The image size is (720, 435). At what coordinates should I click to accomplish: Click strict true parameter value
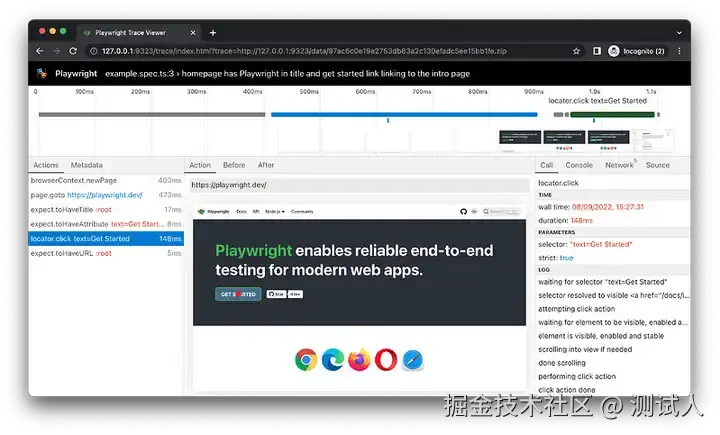(566, 258)
